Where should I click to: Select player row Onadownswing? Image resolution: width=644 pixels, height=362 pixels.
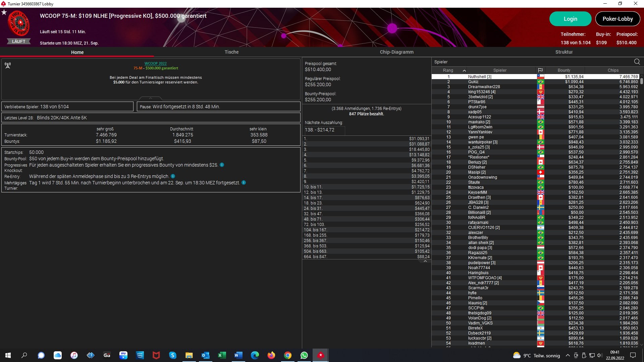tap(535, 177)
